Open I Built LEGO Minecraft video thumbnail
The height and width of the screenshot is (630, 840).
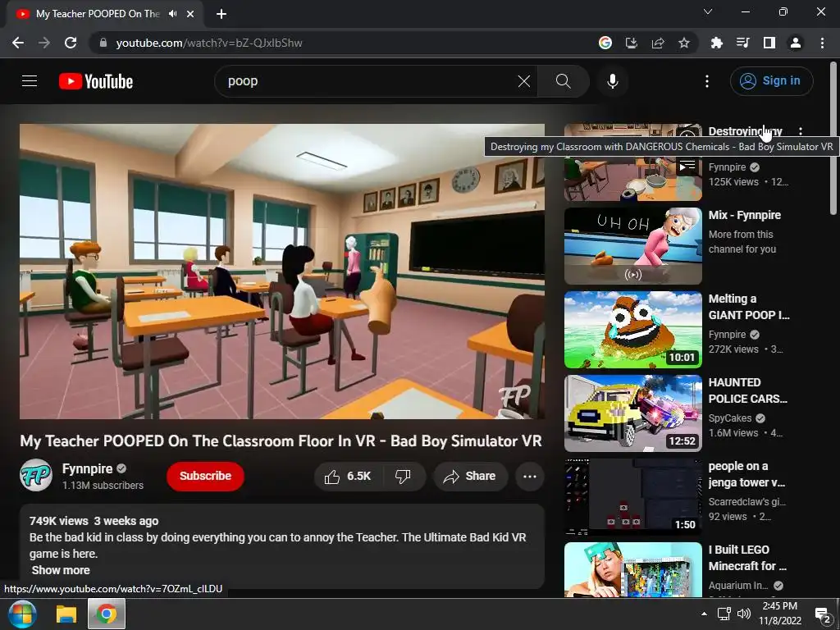click(632, 569)
